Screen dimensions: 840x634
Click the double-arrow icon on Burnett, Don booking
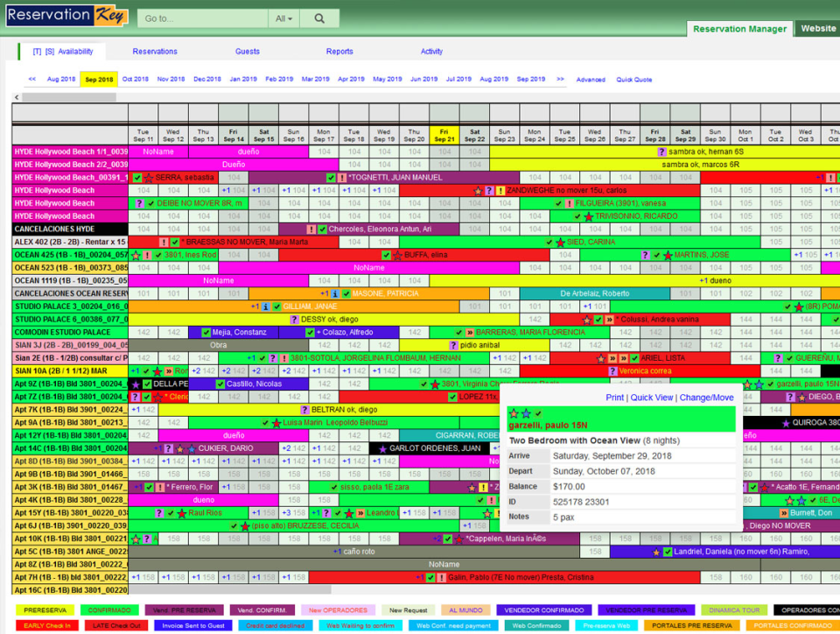click(784, 513)
